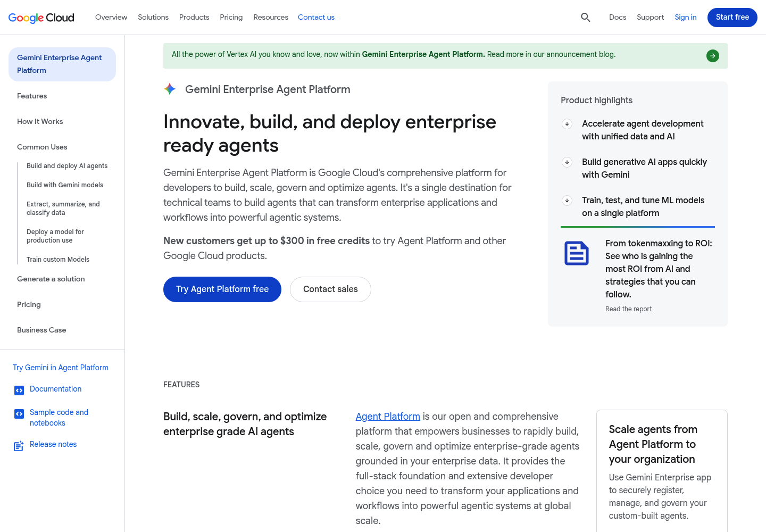Click the Release notes icon

tap(19, 446)
